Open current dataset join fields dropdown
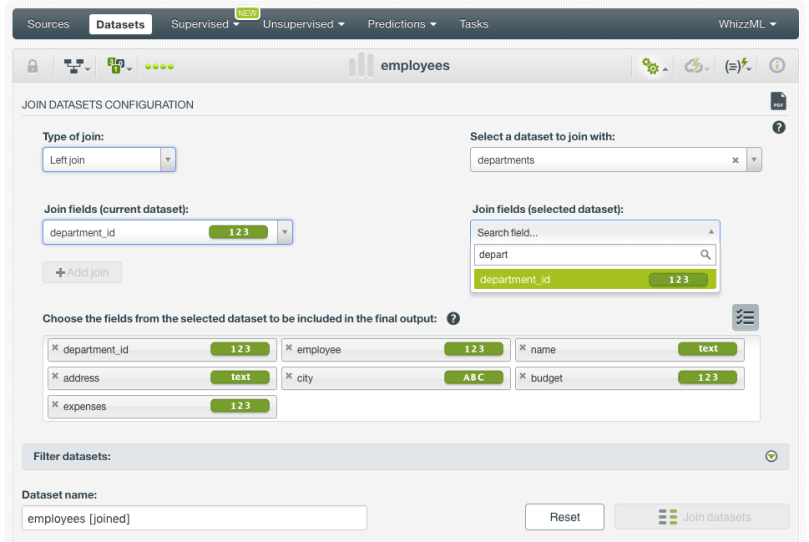 (x=284, y=233)
